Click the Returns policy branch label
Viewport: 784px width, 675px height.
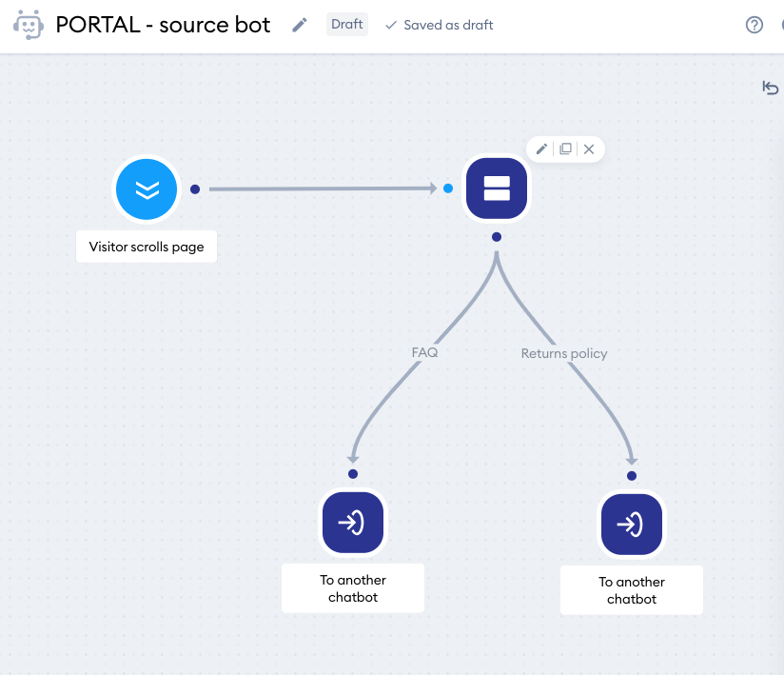point(564,353)
